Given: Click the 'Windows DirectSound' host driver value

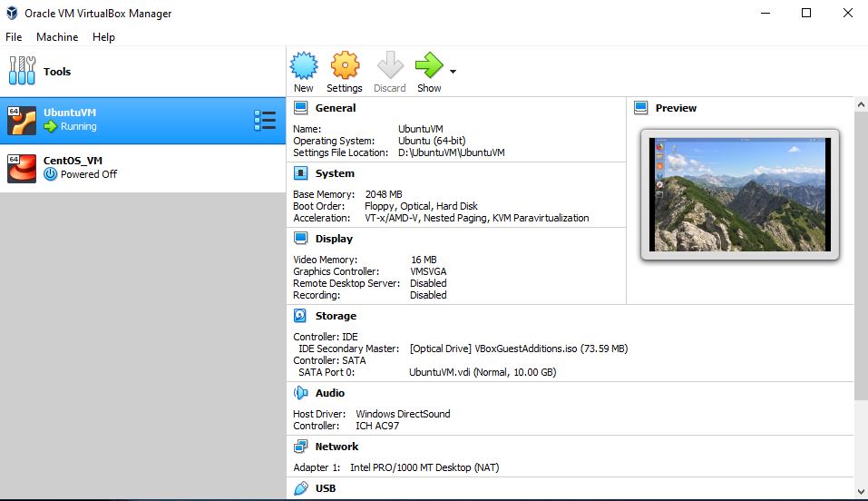Looking at the screenshot, I should [x=403, y=414].
